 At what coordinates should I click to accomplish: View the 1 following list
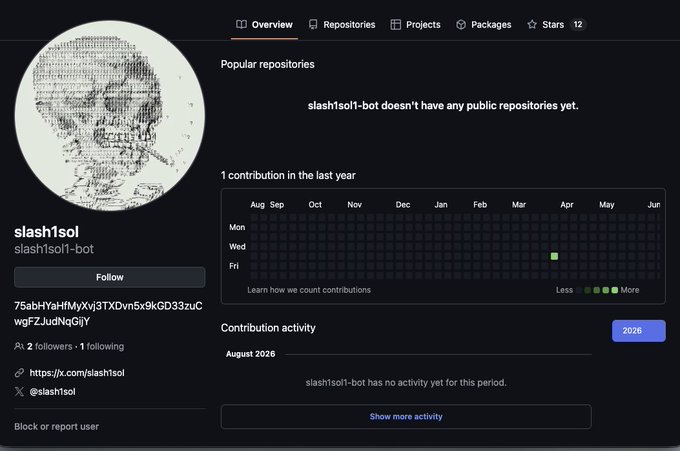coord(102,346)
